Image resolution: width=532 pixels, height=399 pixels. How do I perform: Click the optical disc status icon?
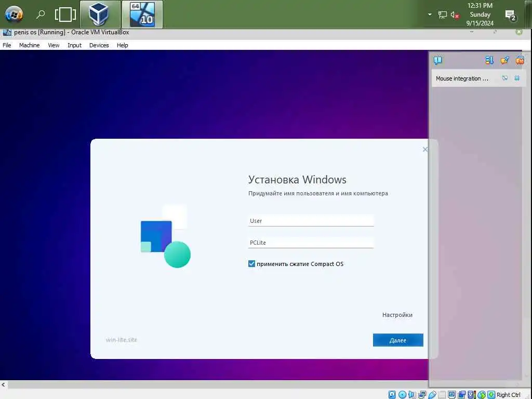pos(402,395)
